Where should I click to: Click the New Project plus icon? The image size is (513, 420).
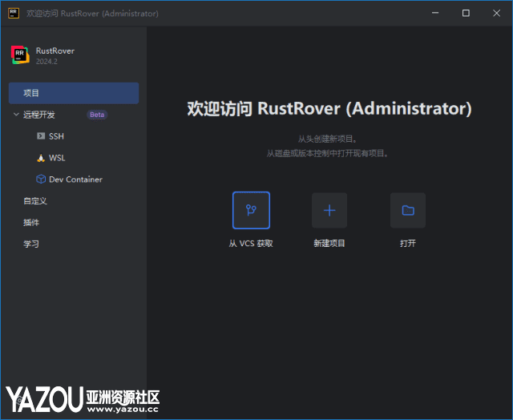click(x=329, y=210)
